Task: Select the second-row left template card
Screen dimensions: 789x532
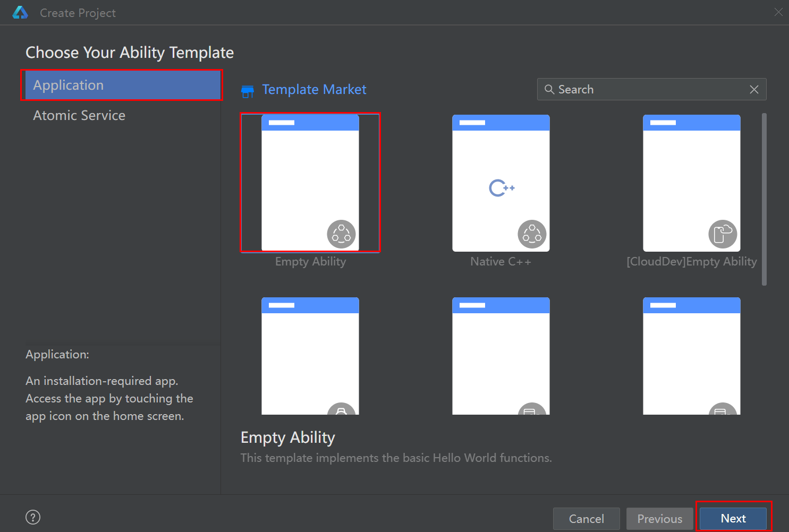Action: [310, 356]
